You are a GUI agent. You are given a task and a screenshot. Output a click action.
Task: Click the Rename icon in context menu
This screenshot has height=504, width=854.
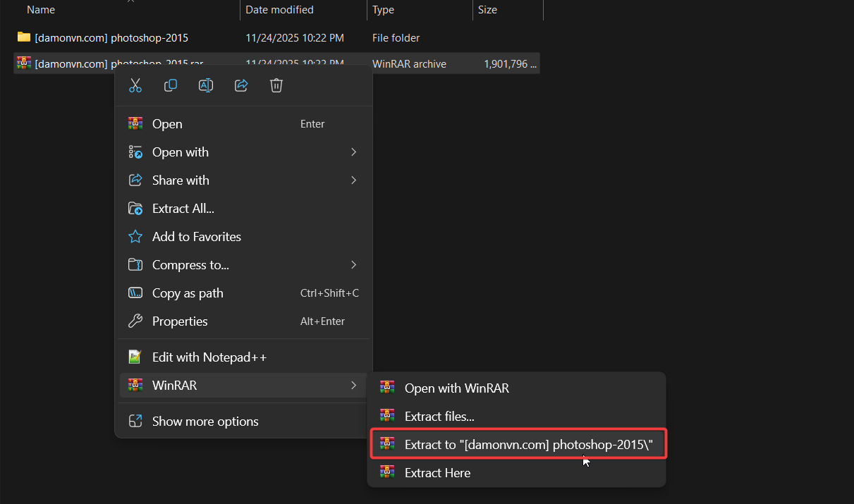[x=206, y=85]
